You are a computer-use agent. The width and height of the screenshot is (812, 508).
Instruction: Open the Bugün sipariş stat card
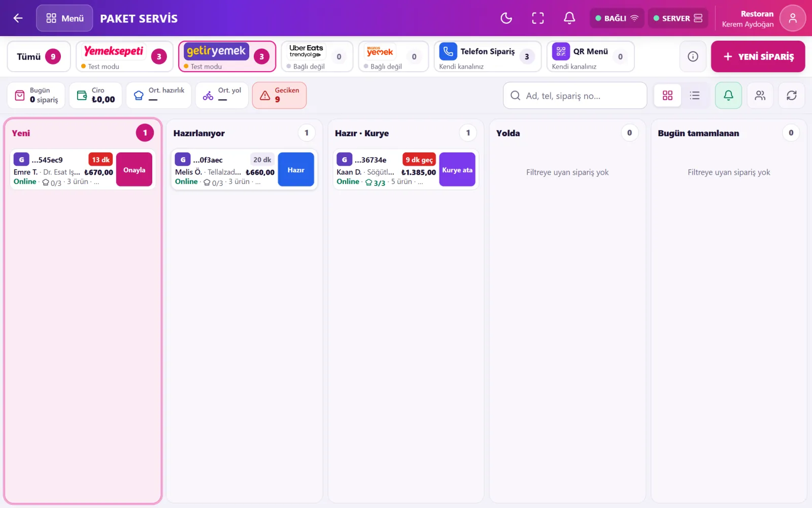point(36,96)
